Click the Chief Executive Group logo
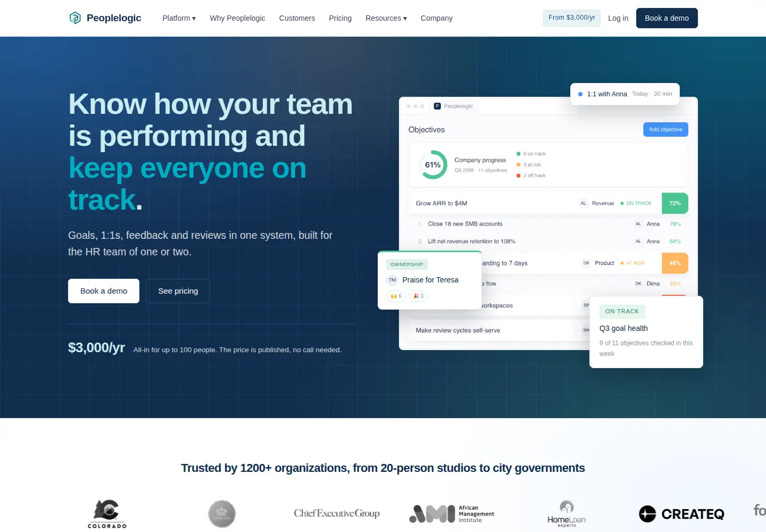Screen dimensions: 766x532 (x=337, y=513)
